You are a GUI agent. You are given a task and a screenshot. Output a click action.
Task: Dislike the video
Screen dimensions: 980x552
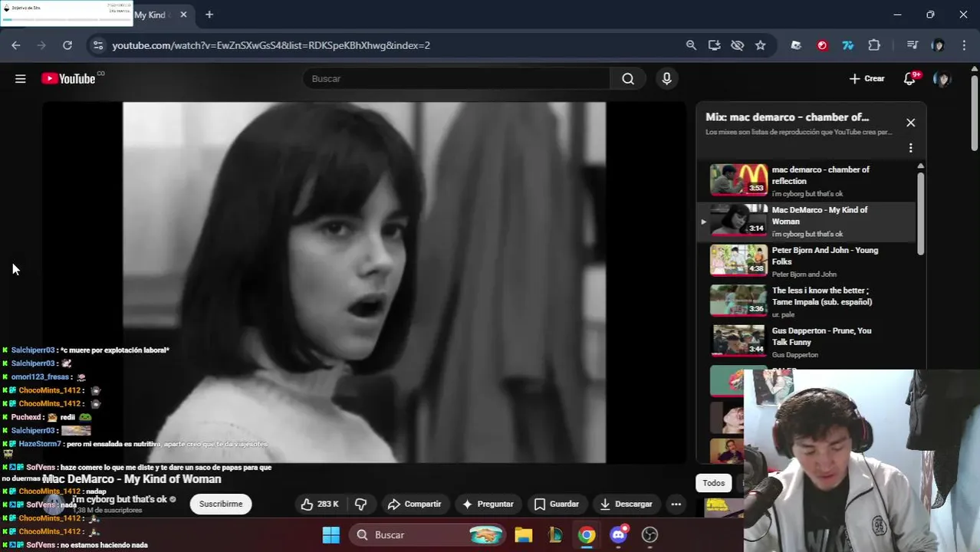pyautogui.click(x=360, y=504)
